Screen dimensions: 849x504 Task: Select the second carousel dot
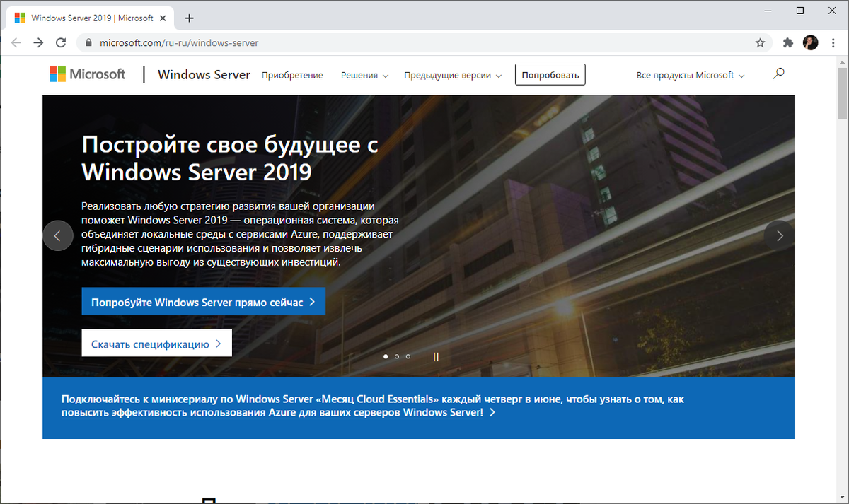(x=397, y=357)
